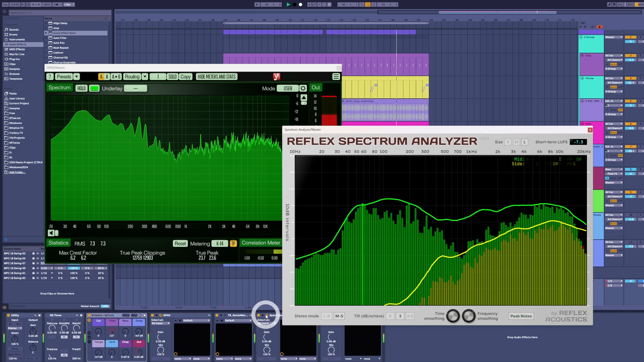This screenshot has width=644, height=362.
Task: Select Instruments category in the browser
Action: click(17, 39)
